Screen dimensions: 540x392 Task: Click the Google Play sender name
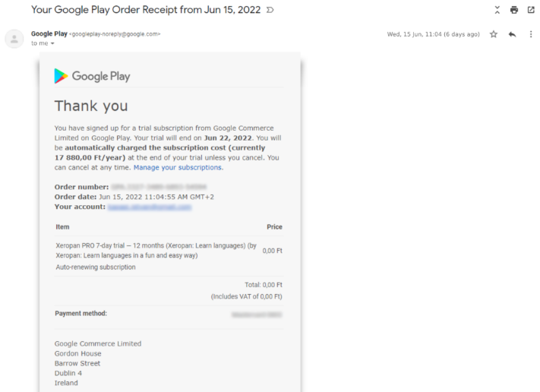(49, 33)
